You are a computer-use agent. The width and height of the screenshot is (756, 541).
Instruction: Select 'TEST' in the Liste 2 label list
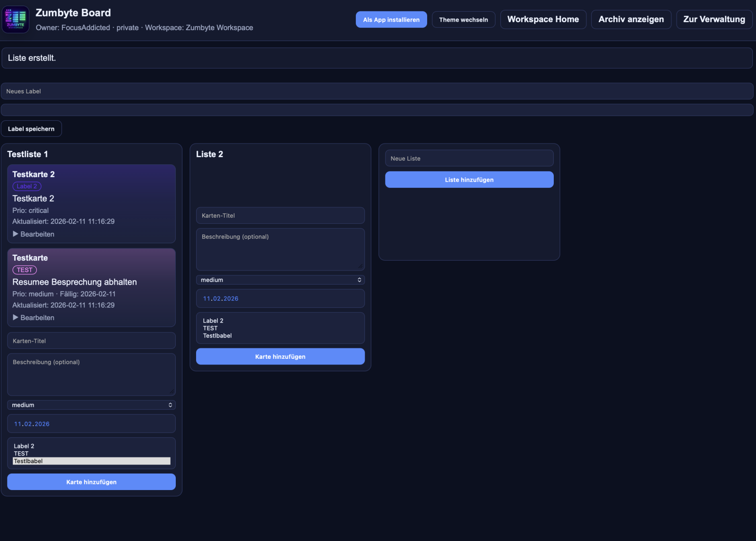pyautogui.click(x=210, y=328)
